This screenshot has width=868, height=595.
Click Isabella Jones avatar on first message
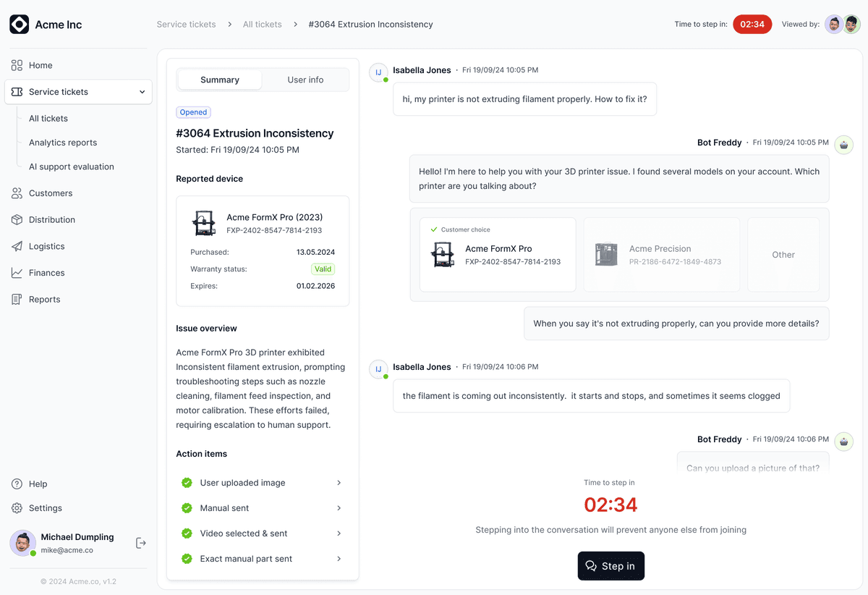pyautogui.click(x=378, y=72)
